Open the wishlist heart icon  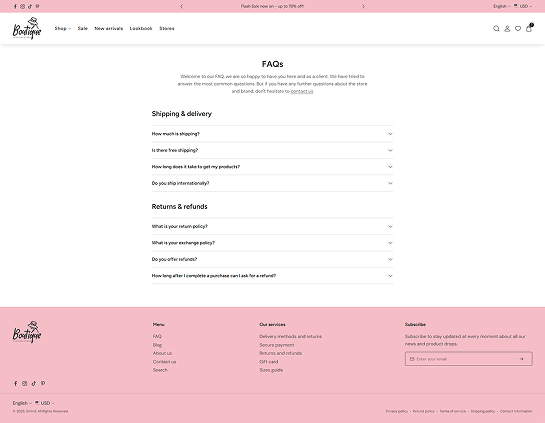[x=518, y=29]
